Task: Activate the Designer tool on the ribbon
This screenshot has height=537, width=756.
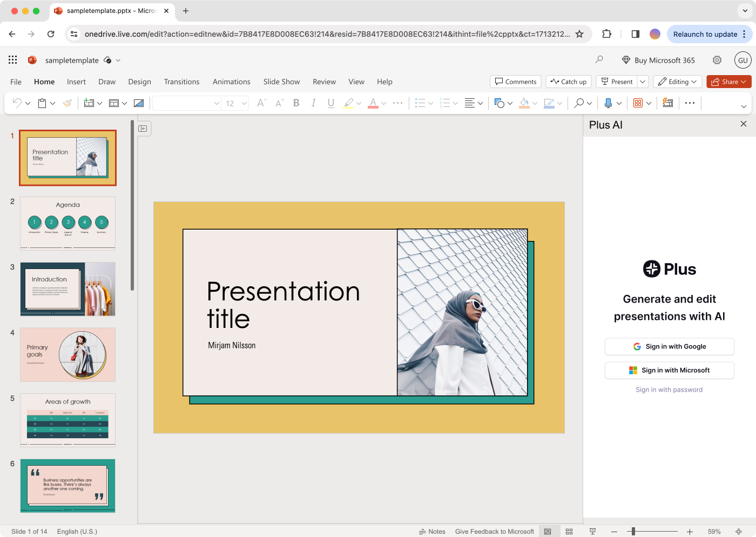Action: pos(668,103)
